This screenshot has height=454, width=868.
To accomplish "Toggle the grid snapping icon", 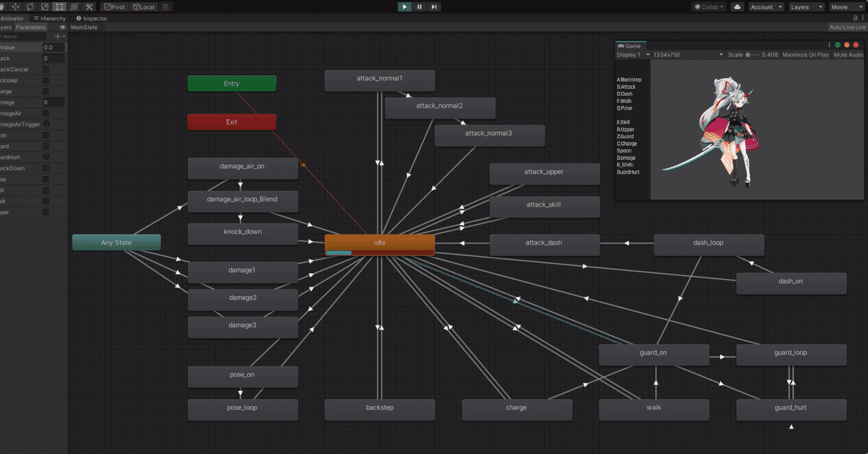I will [x=166, y=7].
